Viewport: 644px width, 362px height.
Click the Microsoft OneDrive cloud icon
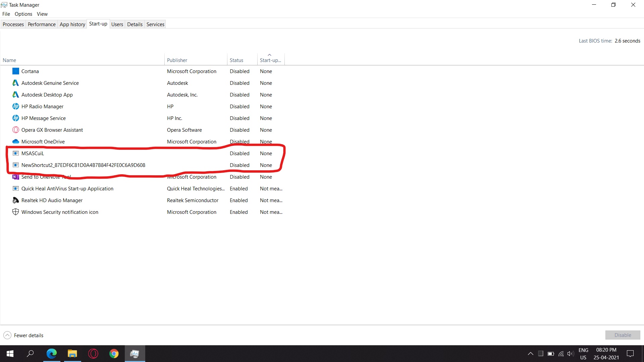[x=15, y=141]
